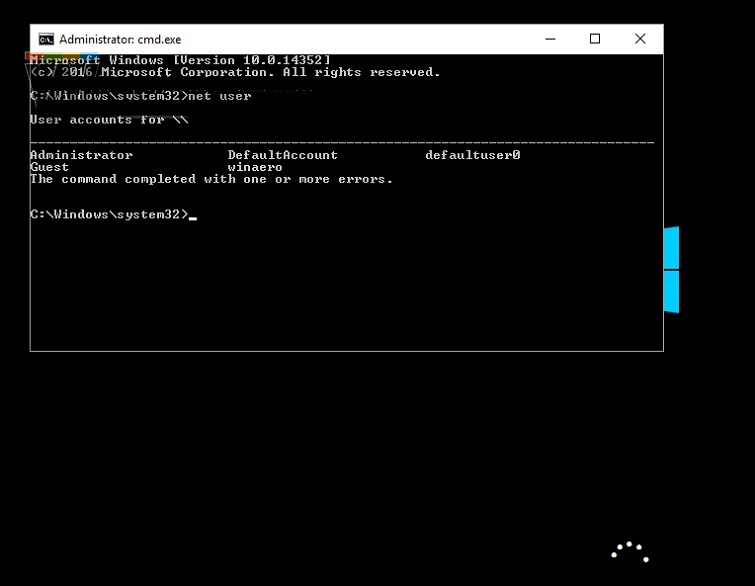This screenshot has height=586, width=755.
Task: Click the 'Guest' account name
Action: [49, 167]
